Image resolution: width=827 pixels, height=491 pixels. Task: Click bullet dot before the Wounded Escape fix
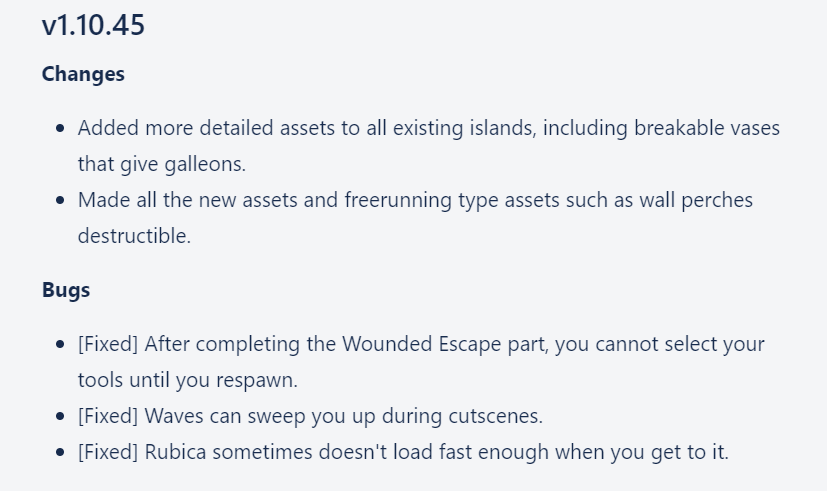[62, 344]
